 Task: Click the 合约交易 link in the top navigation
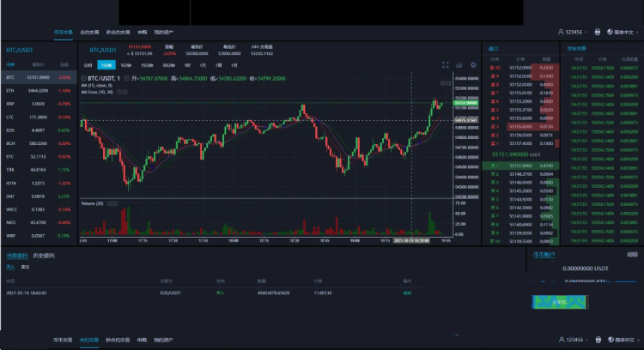(89, 31)
